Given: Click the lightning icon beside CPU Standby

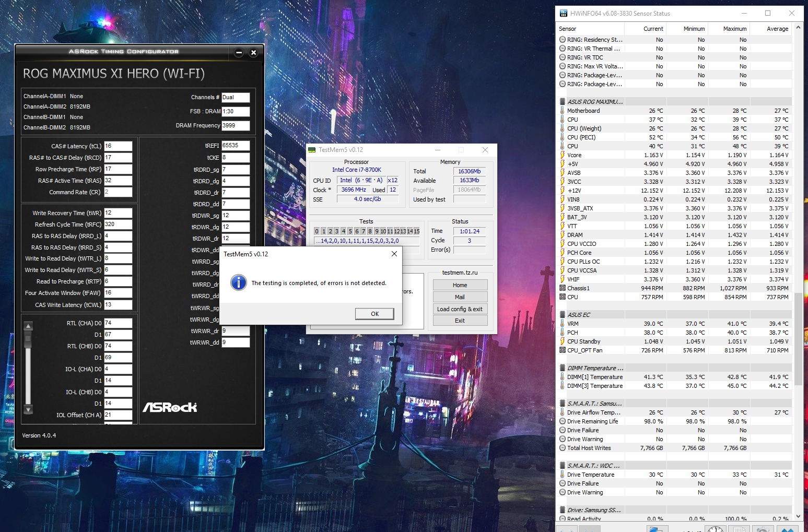Looking at the screenshot, I should click(563, 341).
